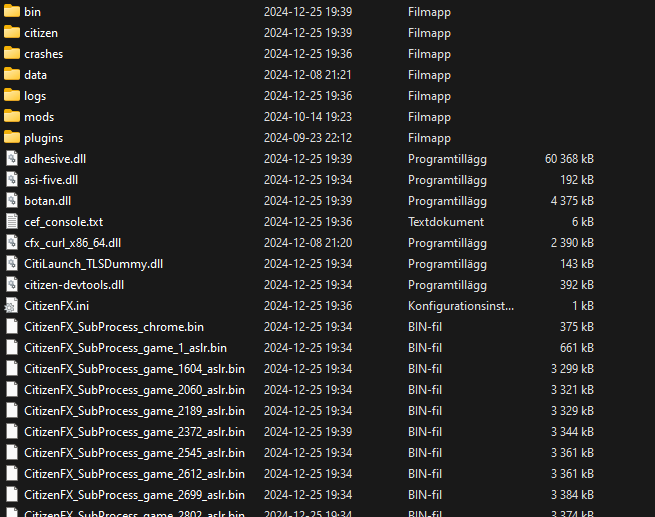The width and height of the screenshot is (655, 517).
Task: Select the bin folder icon
Action: pyautogui.click(x=12, y=11)
